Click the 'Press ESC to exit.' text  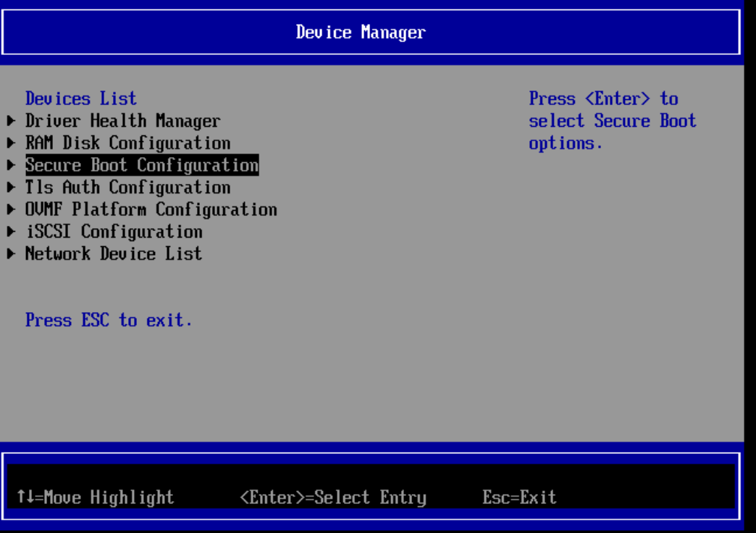click(109, 320)
